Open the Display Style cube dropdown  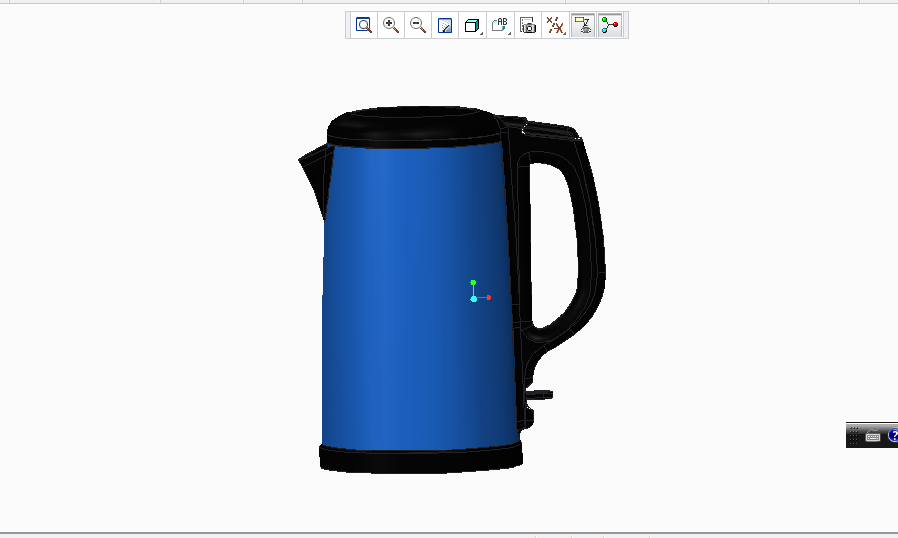472,25
